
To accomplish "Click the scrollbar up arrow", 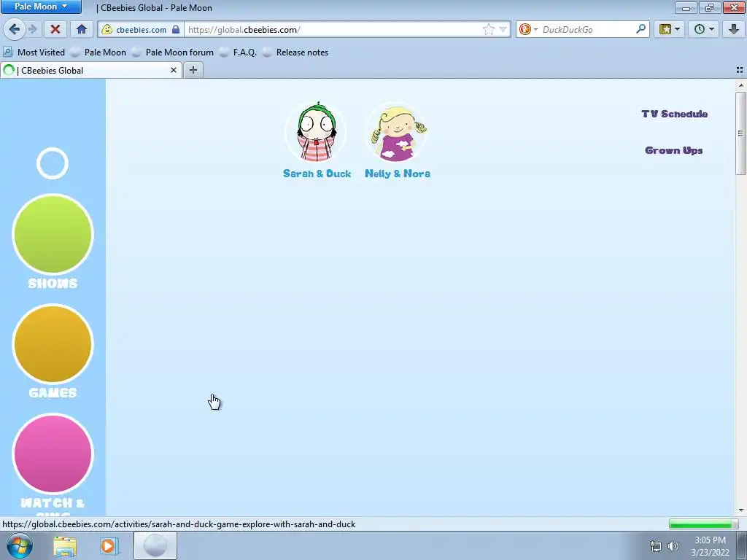I will click(740, 85).
